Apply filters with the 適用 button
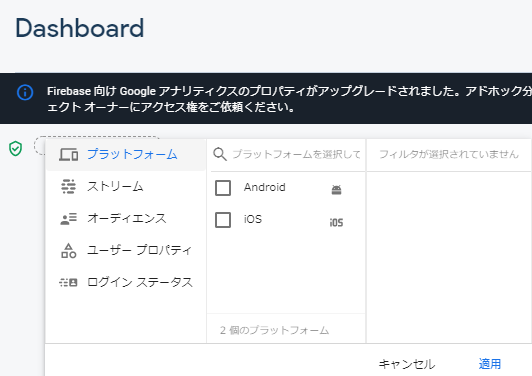 [490, 364]
